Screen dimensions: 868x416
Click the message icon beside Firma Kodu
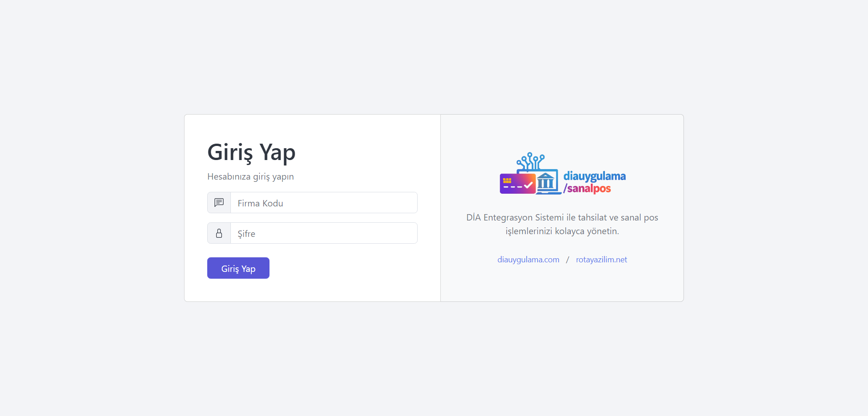pos(219,203)
